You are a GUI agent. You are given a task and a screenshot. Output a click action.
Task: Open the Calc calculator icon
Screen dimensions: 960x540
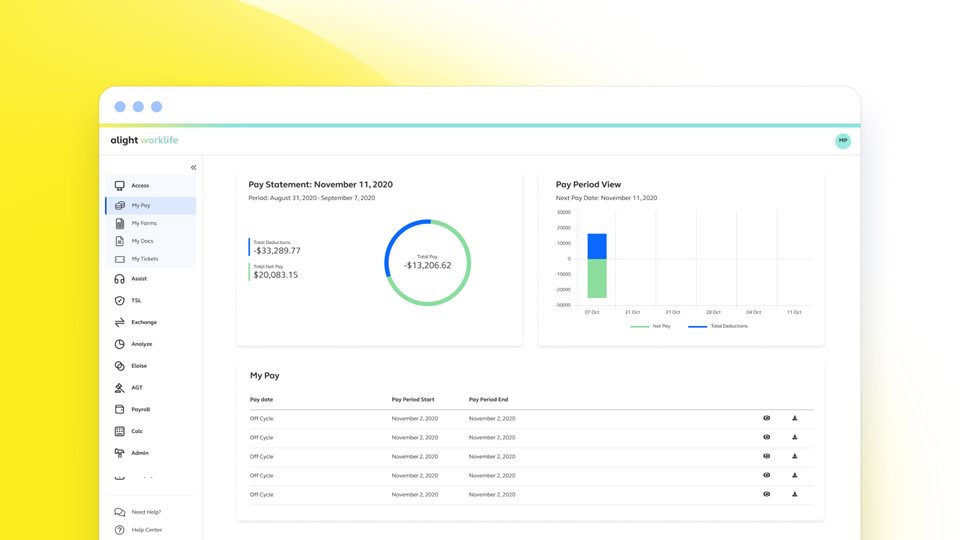coord(120,432)
